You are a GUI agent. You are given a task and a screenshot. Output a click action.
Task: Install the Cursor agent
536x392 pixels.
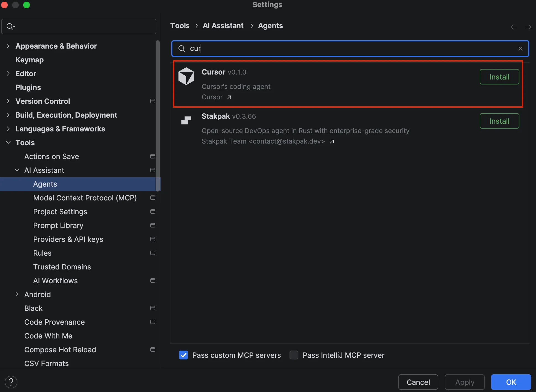499,77
